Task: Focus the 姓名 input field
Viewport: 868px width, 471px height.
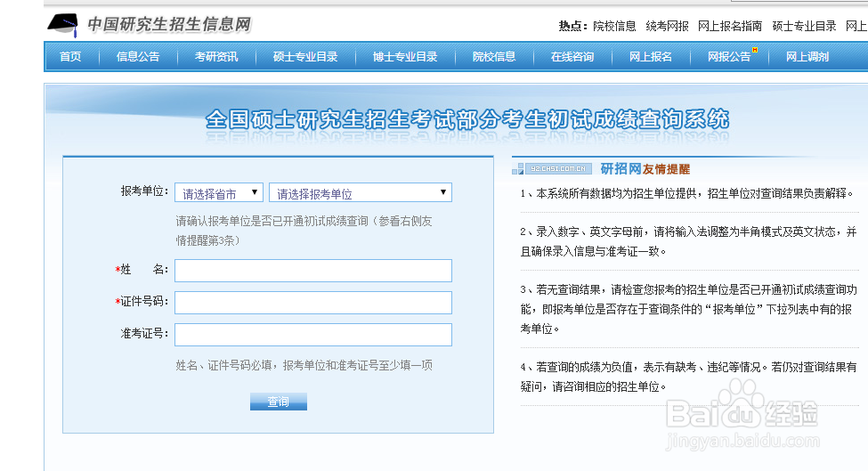Action: 313,271
